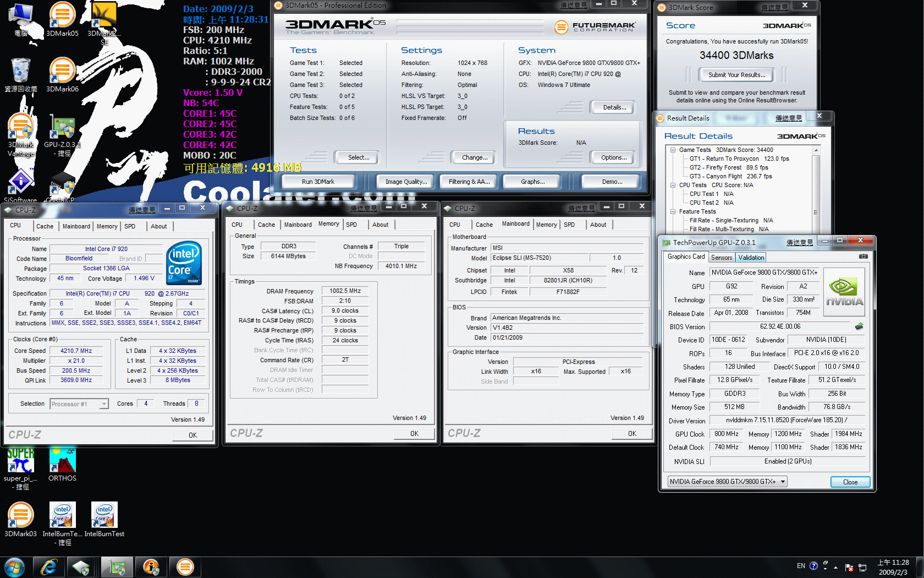
Task: Switch to the 3DMark orange taskbar button
Action: point(185,567)
